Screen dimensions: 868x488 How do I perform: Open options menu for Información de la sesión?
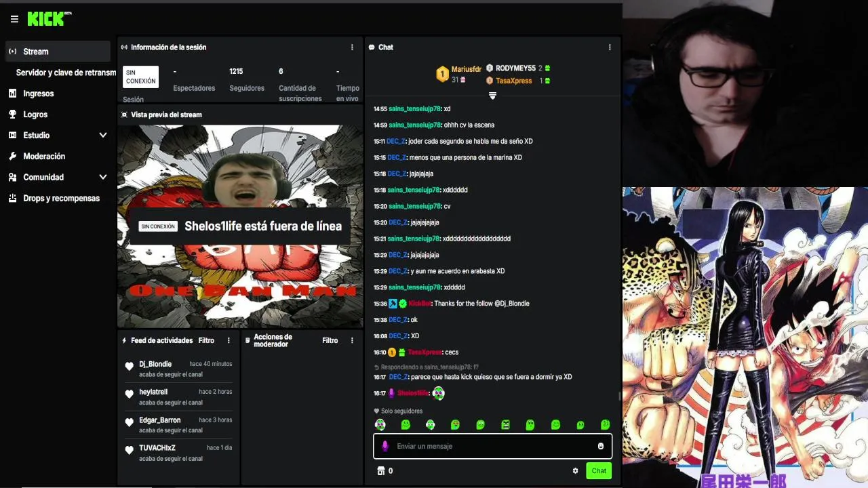point(352,47)
